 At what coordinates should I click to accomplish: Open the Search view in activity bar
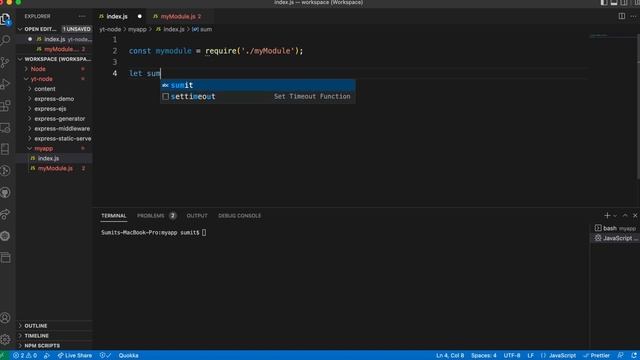pyautogui.click(x=5, y=40)
